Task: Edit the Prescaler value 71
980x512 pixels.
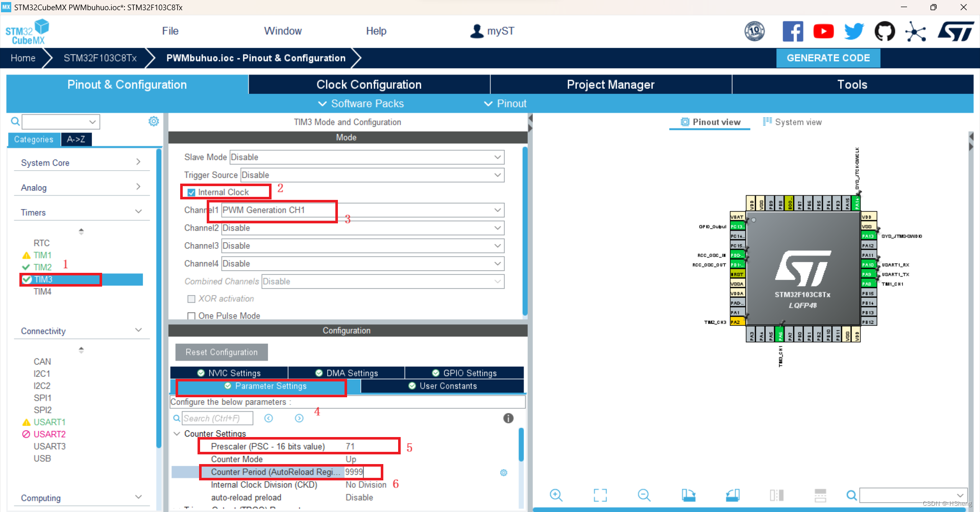Action: point(350,446)
